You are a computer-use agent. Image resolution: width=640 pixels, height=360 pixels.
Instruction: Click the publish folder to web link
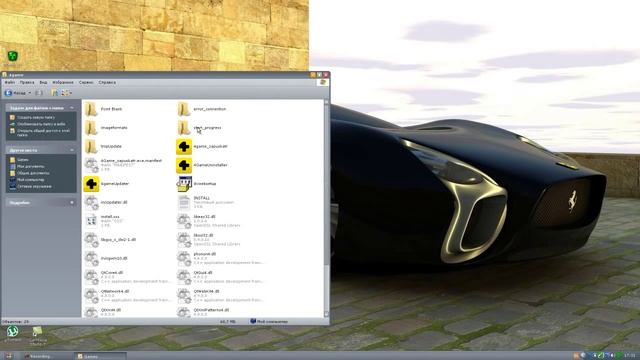click(x=38, y=124)
